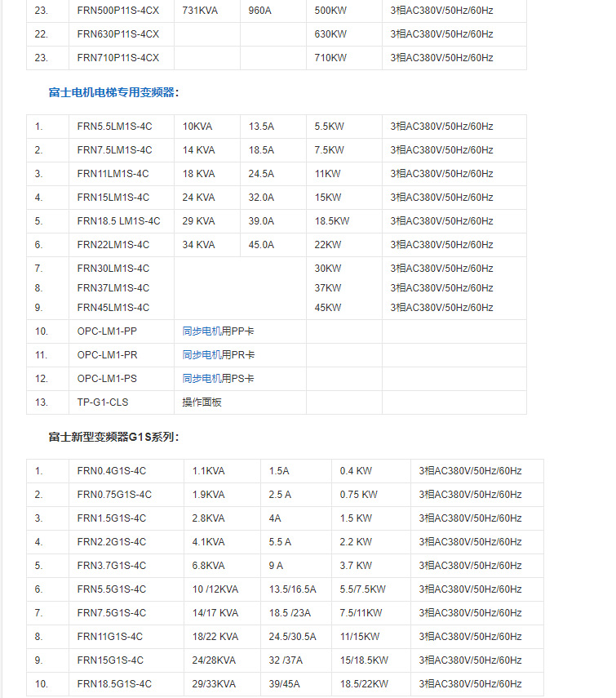Select model cell FRN1.5G1S-4C
The height and width of the screenshot is (698, 616).
(x=126, y=518)
